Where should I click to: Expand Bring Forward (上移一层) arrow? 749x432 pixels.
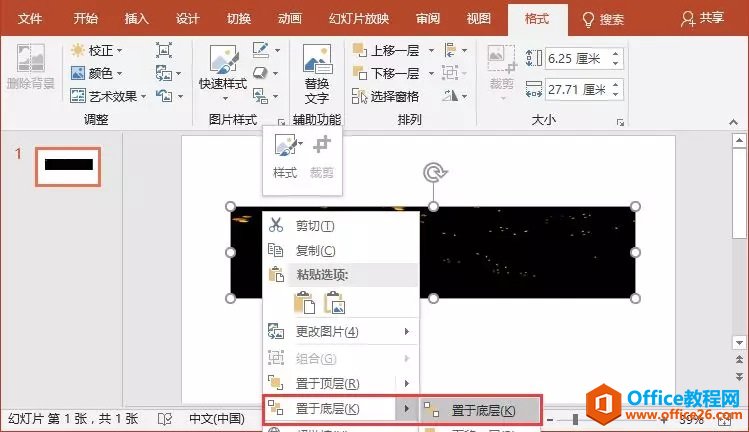click(431, 50)
